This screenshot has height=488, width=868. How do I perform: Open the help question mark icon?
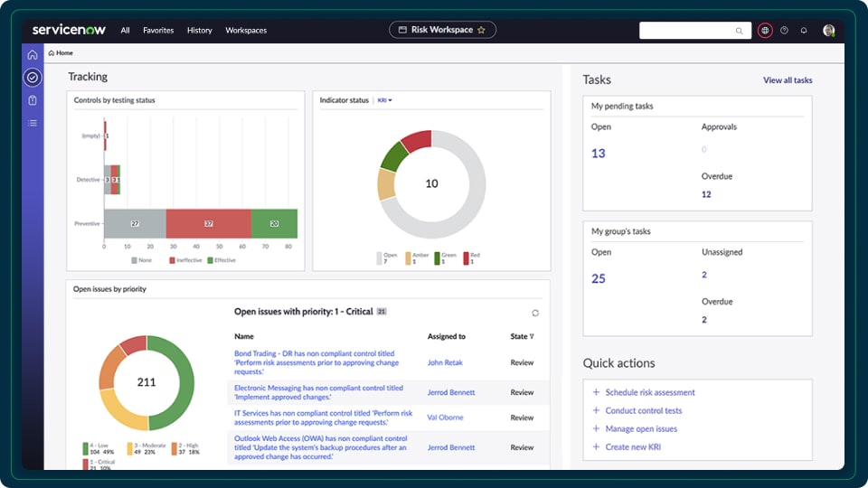pos(784,30)
